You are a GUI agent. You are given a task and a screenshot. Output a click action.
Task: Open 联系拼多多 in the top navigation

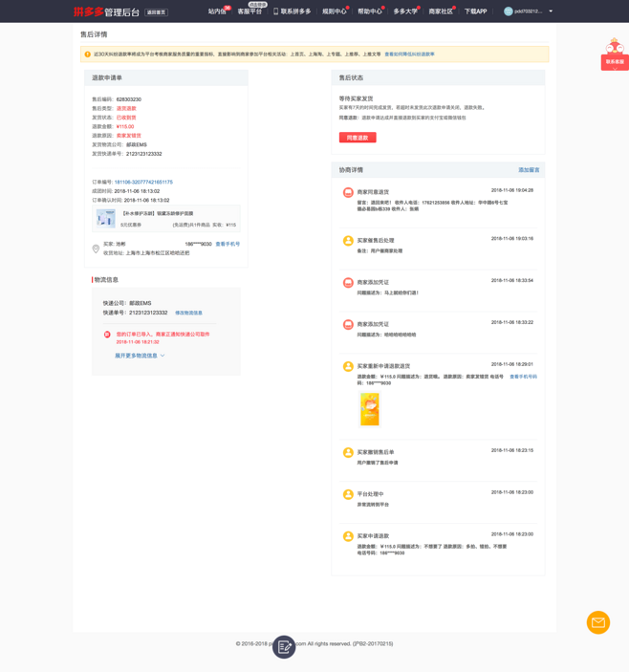[295, 11]
